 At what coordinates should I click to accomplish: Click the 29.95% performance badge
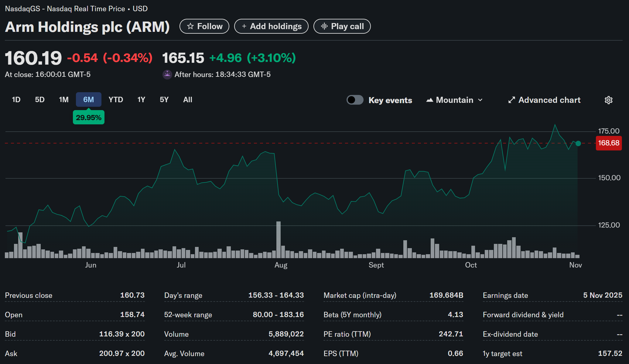pyautogui.click(x=89, y=118)
